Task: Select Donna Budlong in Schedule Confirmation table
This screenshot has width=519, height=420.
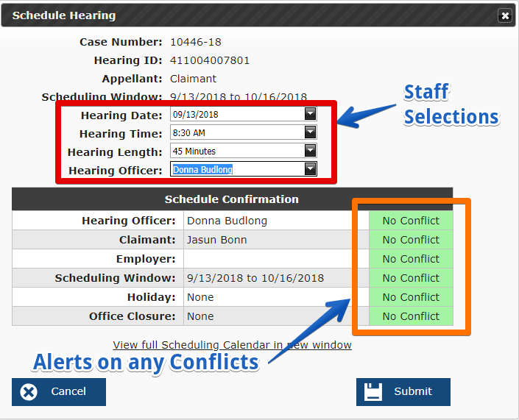Action: tap(227, 221)
